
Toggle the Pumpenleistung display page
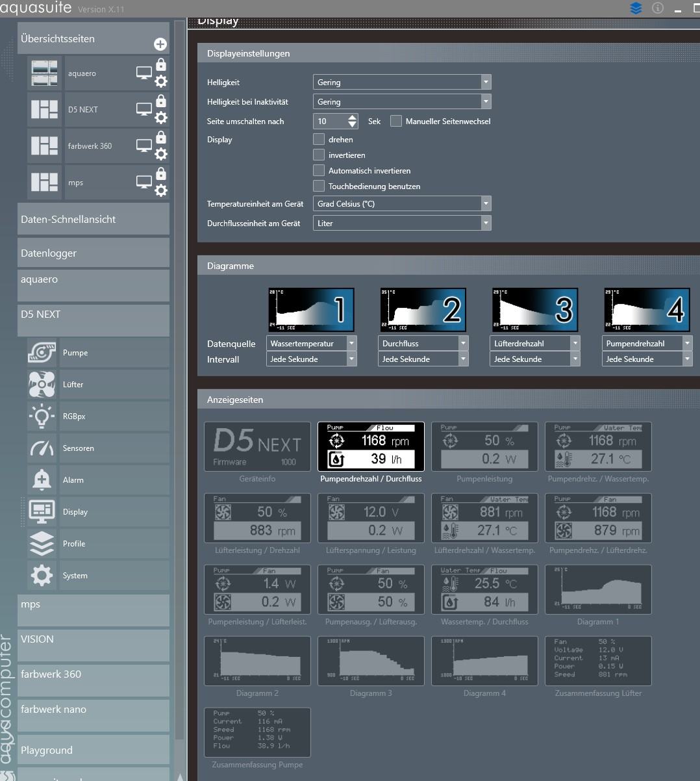484,446
